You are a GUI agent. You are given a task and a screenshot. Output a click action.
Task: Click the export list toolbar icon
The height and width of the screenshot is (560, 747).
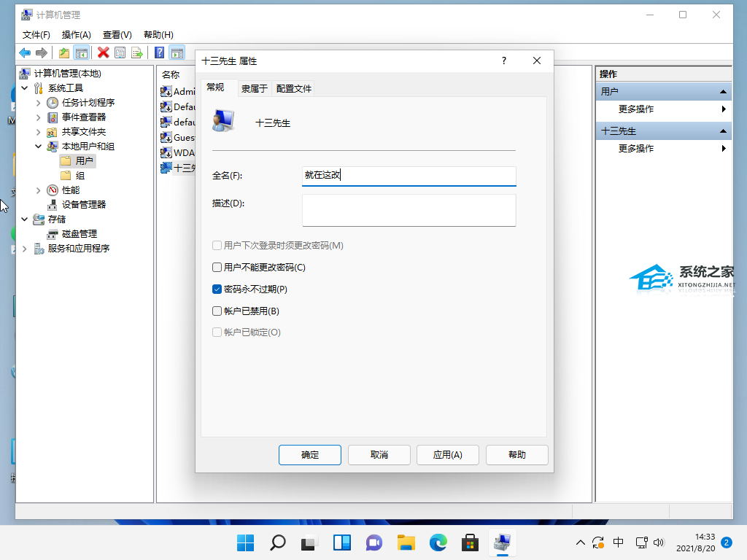(136, 52)
